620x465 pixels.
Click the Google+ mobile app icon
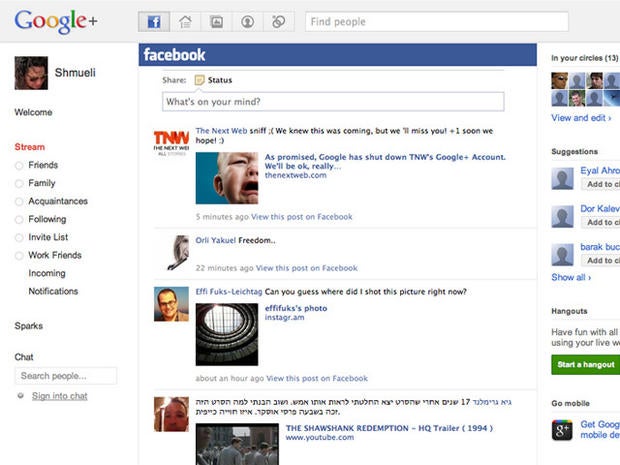[x=562, y=430]
